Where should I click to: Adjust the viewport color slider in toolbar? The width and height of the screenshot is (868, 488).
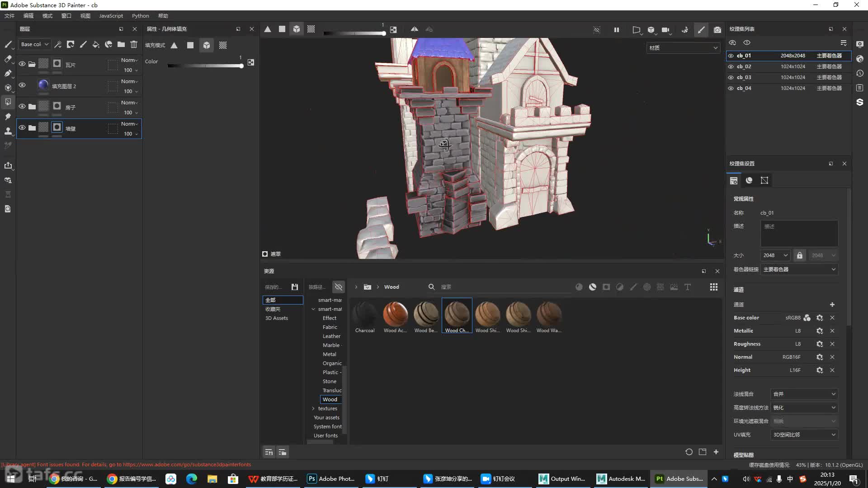(x=355, y=33)
